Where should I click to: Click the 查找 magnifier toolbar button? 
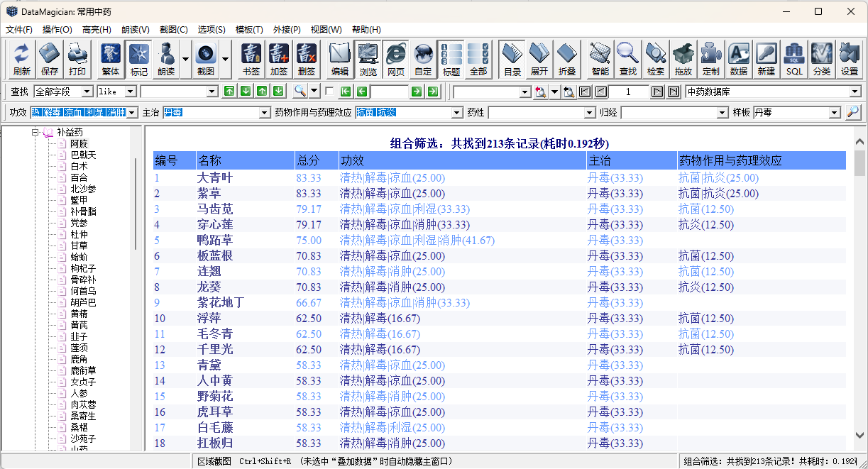click(628, 60)
